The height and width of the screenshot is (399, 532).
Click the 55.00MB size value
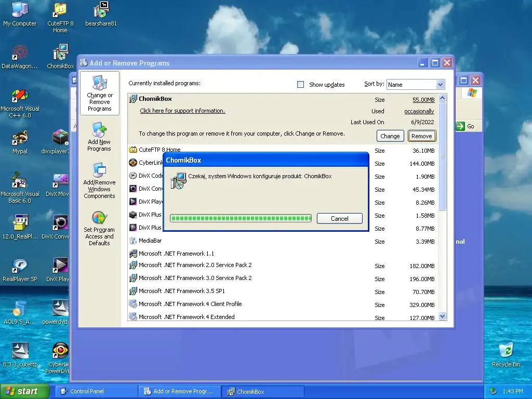click(x=423, y=100)
